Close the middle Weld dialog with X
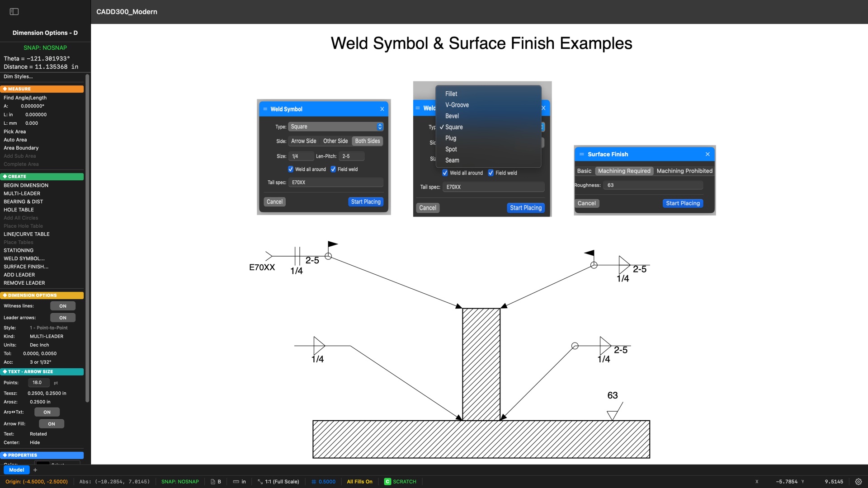This screenshot has height=488, width=868. [x=544, y=108]
